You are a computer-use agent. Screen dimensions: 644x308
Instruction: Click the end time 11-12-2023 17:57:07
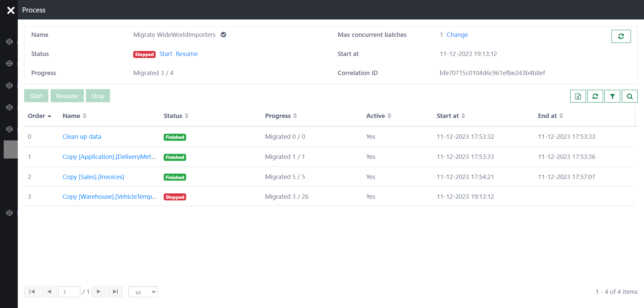click(x=567, y=177)
